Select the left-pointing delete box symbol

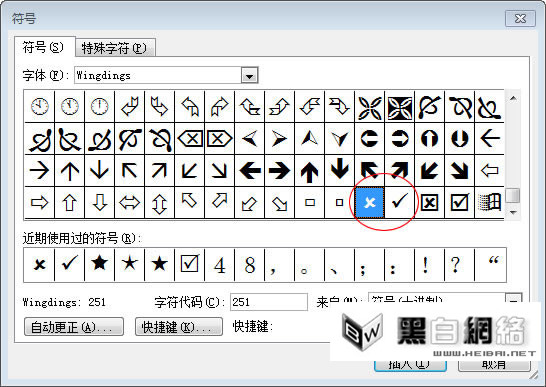189,138
